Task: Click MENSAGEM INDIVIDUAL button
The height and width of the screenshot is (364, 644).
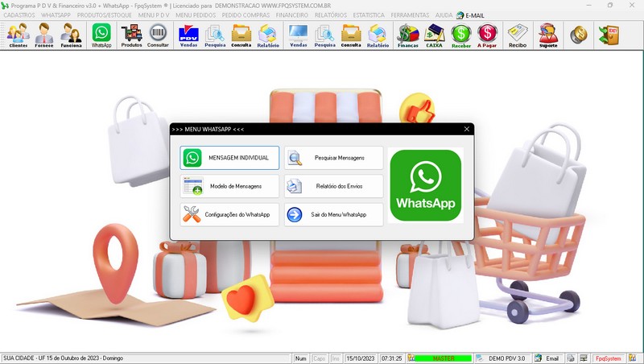Action: 229,158
